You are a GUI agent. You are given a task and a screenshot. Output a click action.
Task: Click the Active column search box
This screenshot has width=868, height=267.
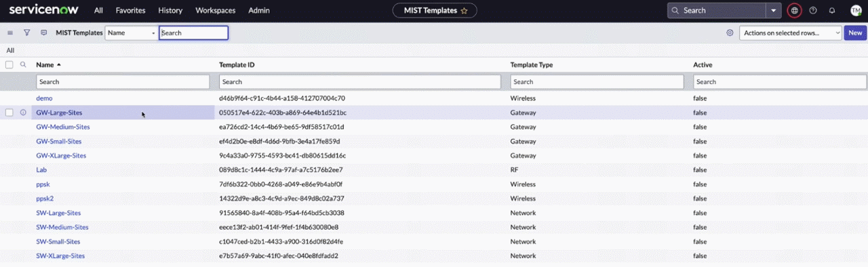click(779, 81)
